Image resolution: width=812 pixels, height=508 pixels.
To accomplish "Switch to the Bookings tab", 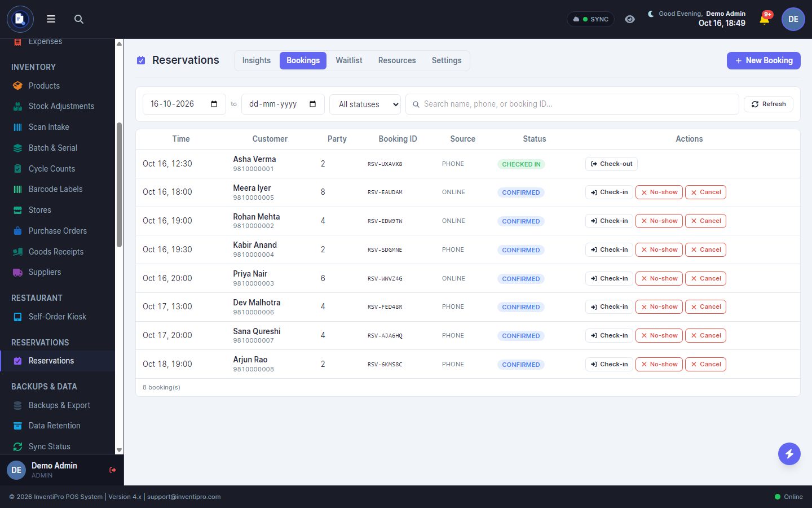I will pos(303,60).
